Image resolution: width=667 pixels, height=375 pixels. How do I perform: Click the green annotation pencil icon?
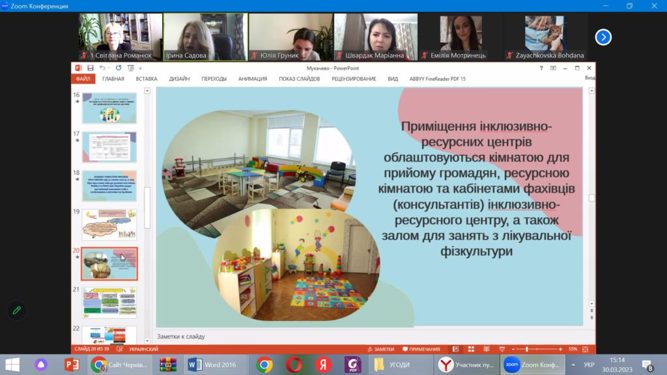coord(17,310)
